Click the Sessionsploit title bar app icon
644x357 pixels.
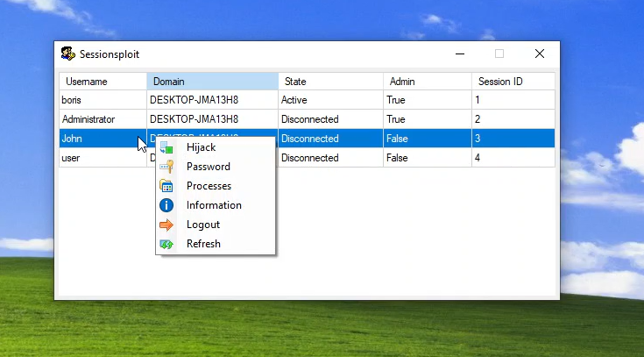[x=68, y=54]
